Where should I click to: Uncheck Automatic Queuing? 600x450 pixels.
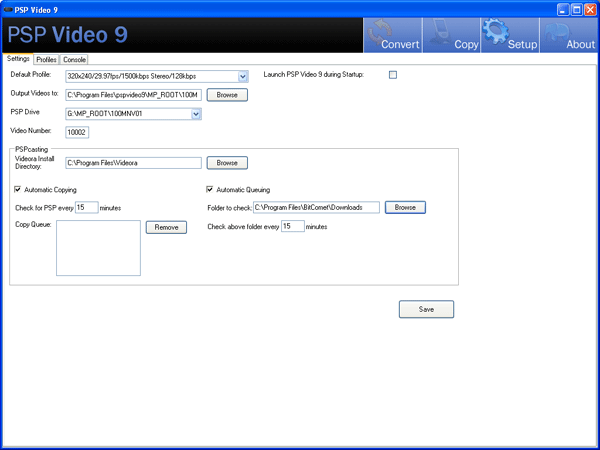210,189
